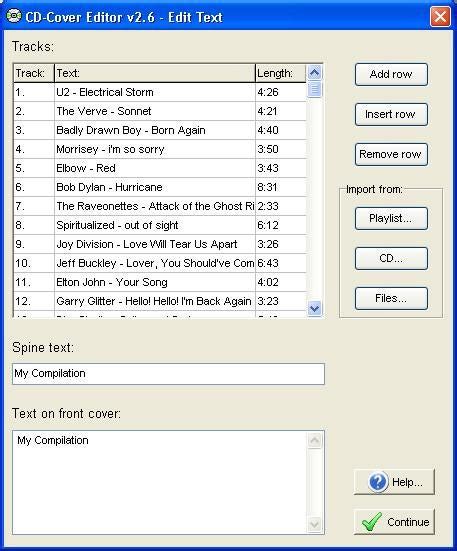Select 'Jeff Buckley - Lover, You Should've' cell

(x=155, y=263)
